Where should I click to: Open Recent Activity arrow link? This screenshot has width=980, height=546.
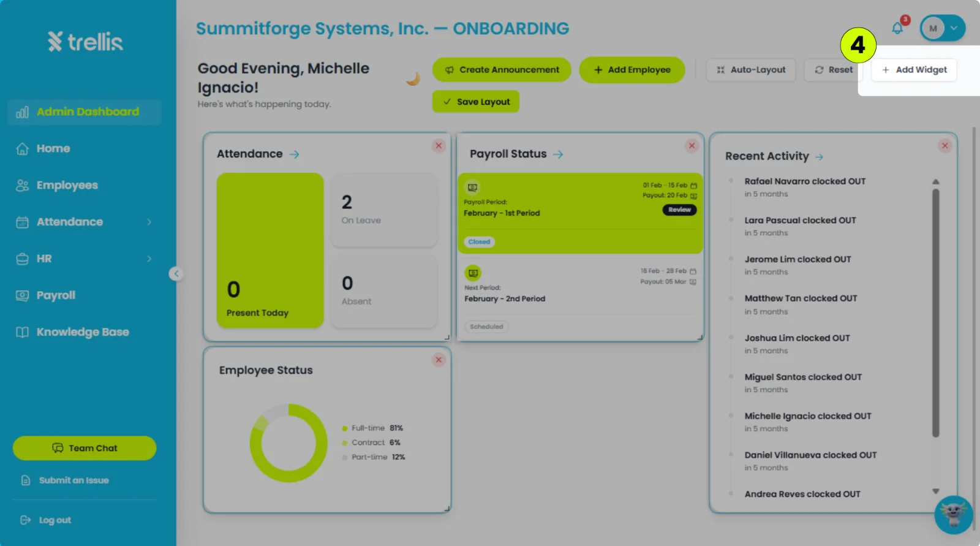(819, 157)
